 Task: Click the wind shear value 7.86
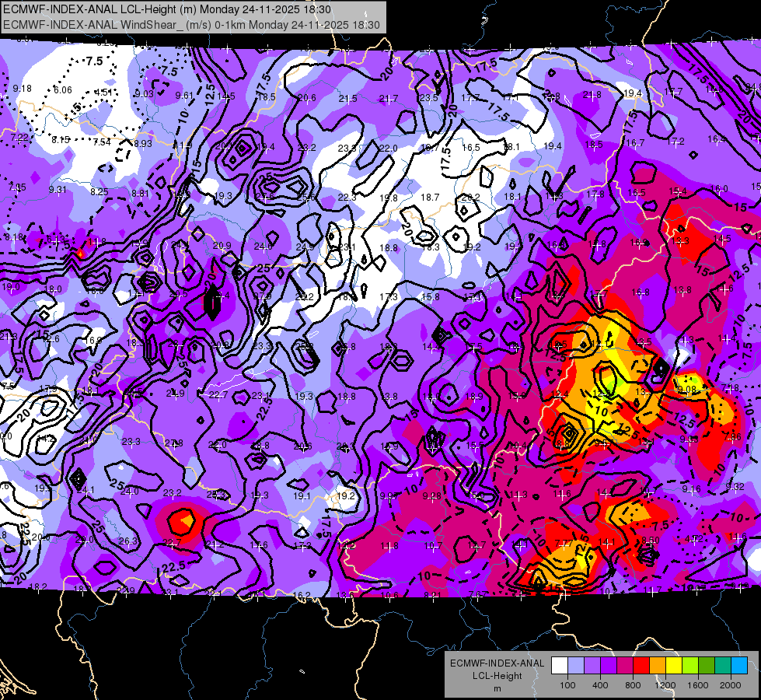732,436
